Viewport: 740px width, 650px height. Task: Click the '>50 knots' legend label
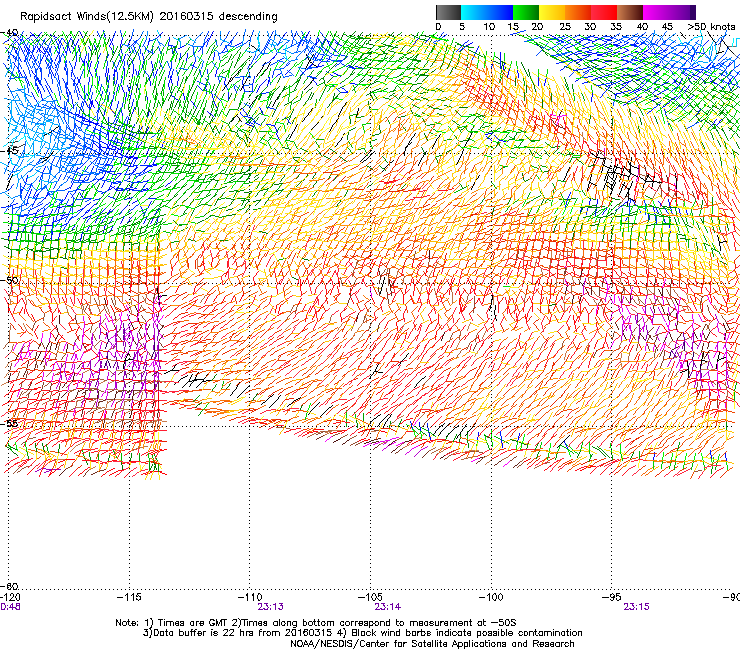tap(711, 27)
